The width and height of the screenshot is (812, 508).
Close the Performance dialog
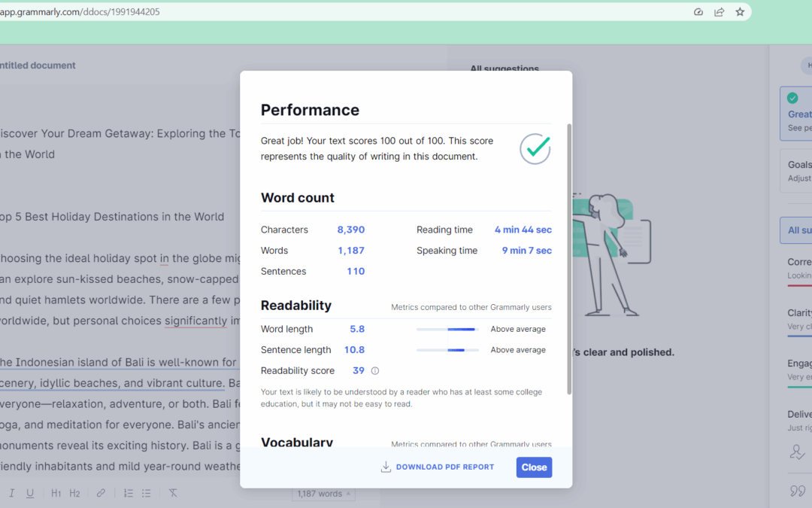coord(534,467)
